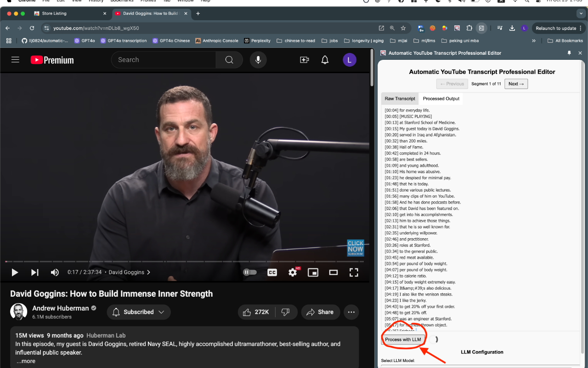Viewport: 588px width, 368px height.
Task: Open the tab search dropdown arrow
Action: 580,13
